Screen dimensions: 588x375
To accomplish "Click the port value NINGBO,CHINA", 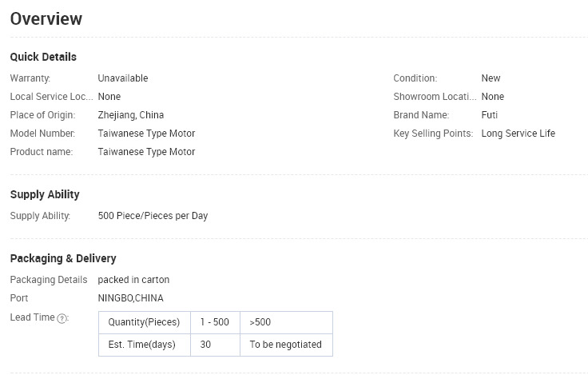I will [130, 298].
